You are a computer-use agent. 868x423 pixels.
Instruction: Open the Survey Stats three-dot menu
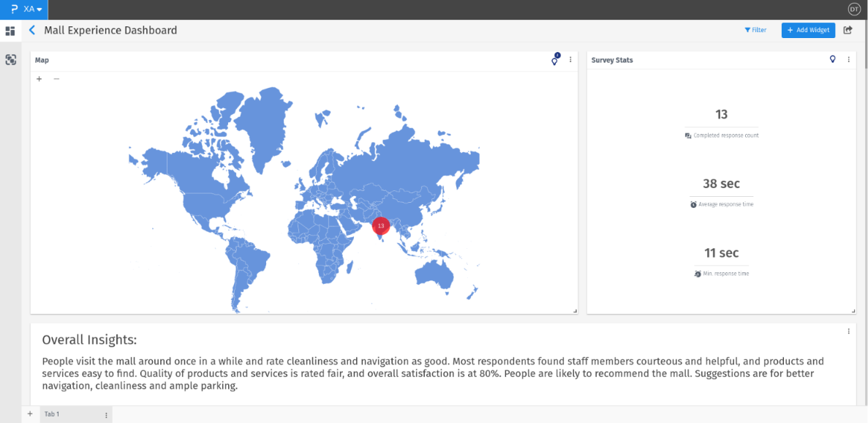[x=848, y=60]
